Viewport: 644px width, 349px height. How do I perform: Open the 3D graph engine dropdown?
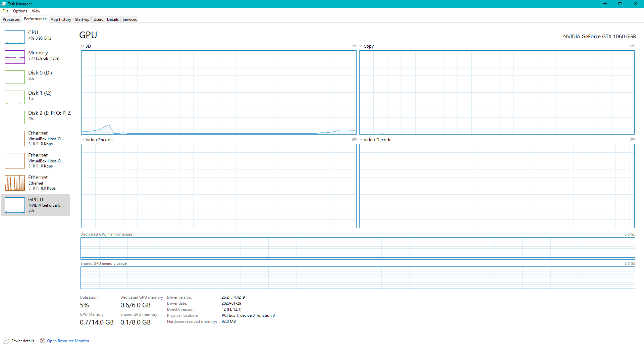[83, 46]
